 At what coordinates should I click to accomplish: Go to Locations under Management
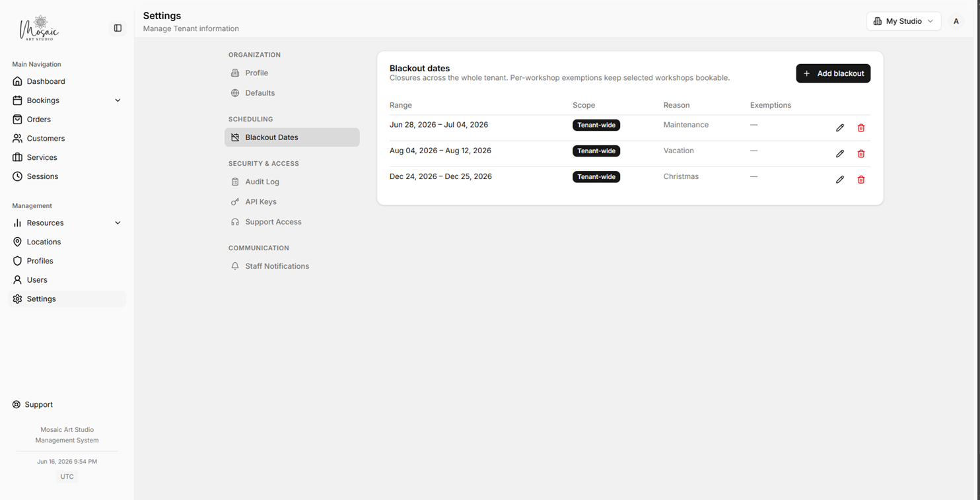click(44, 242)
